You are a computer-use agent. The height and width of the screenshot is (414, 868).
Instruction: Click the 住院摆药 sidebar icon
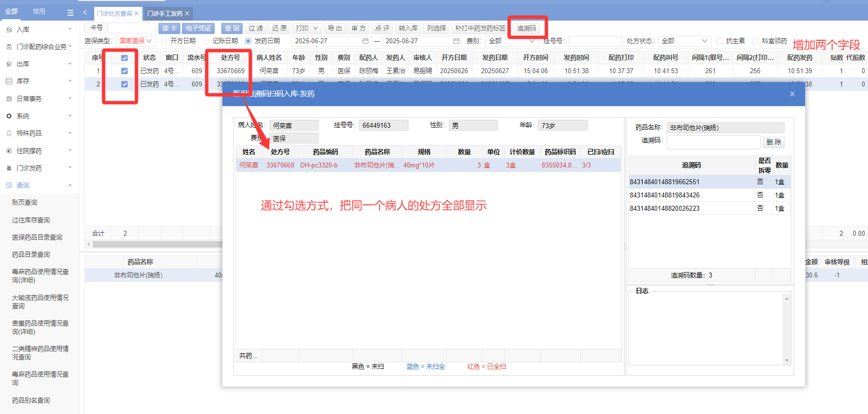point(9,151)
